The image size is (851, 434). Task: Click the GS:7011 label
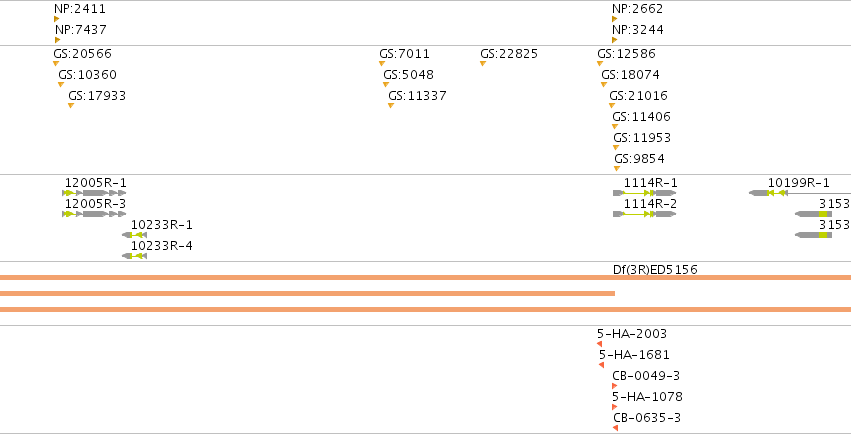coord(404,54)
